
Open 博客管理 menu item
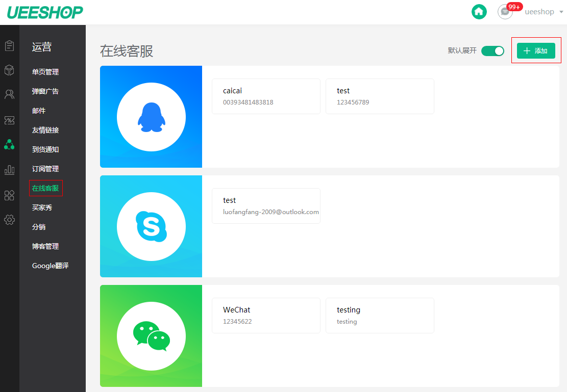45,246
